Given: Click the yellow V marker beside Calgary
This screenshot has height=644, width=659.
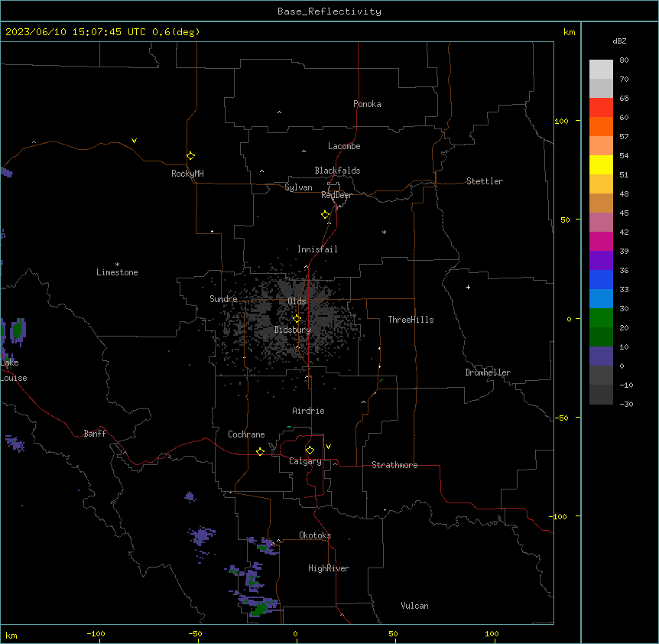Looking at the screenshot, I should click(328, 447).
